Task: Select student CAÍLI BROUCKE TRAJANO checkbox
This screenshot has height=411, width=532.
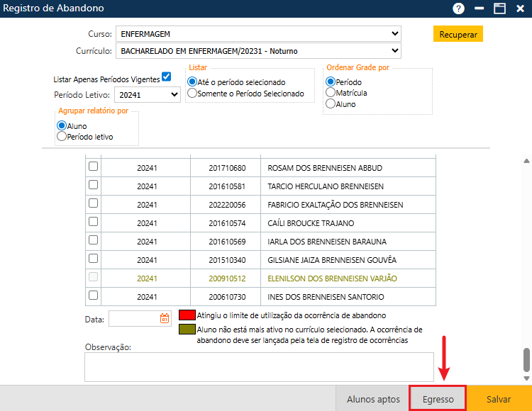Action: pyautogui.click(x=93, y=223)
